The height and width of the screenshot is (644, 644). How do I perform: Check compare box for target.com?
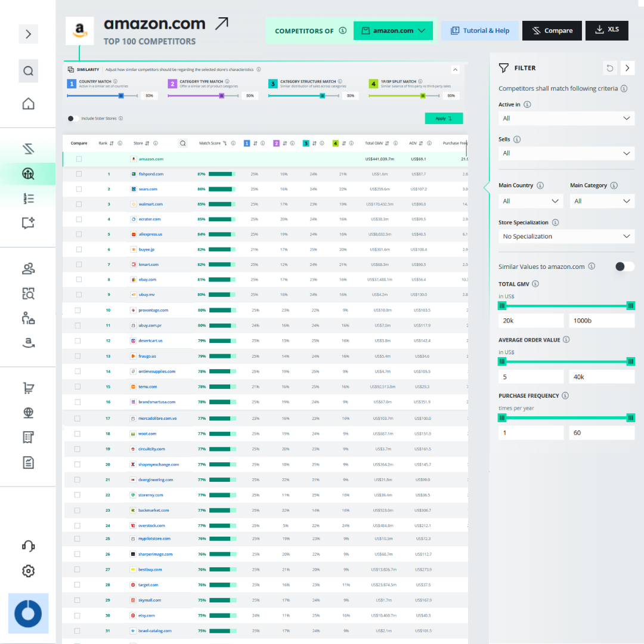coord(77,585)
